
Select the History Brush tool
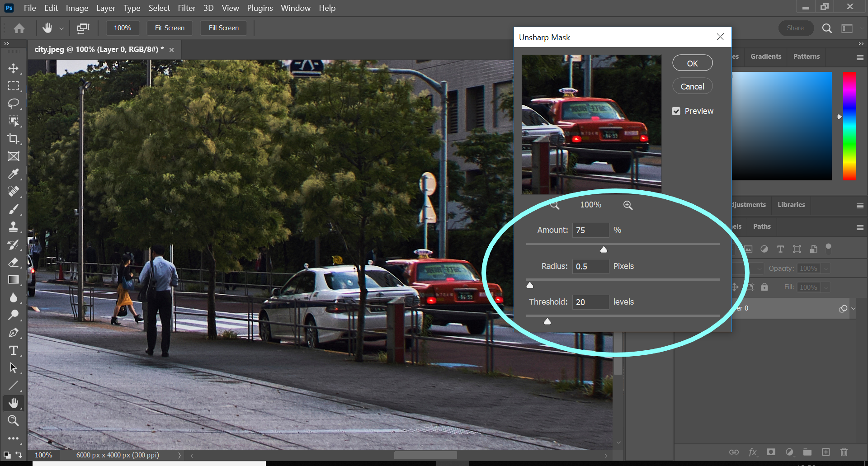(x=14, y=245)
